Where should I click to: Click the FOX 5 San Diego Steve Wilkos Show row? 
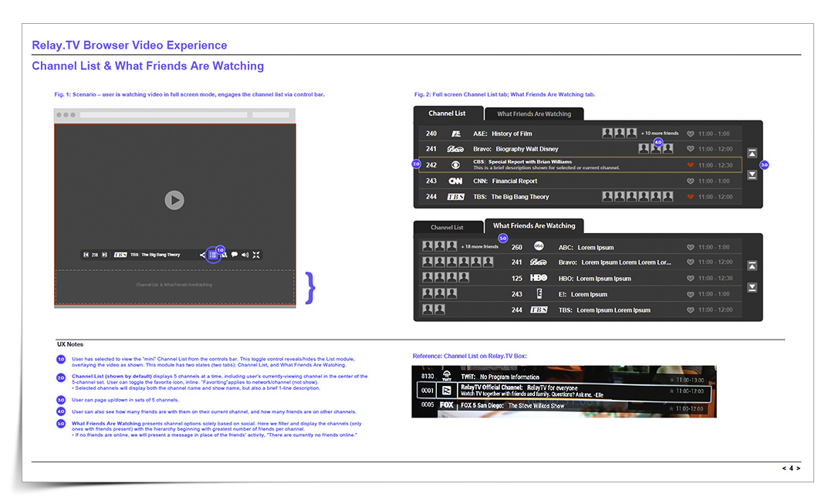(x=564, y=406)
